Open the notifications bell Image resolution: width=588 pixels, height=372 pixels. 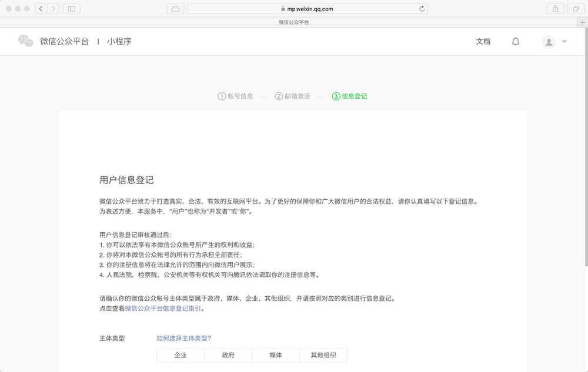pos(516,42)
